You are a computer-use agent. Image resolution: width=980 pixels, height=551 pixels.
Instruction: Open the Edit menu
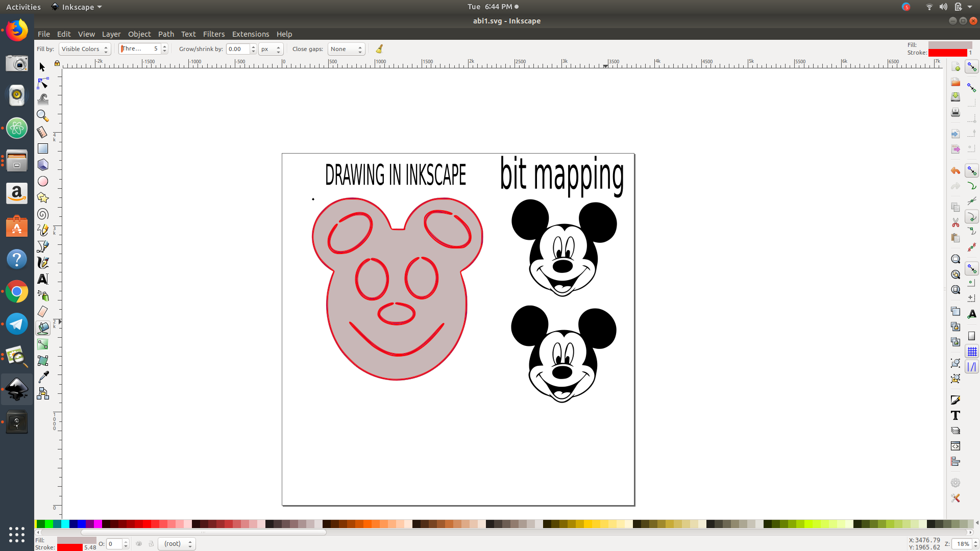click(64, 34)
